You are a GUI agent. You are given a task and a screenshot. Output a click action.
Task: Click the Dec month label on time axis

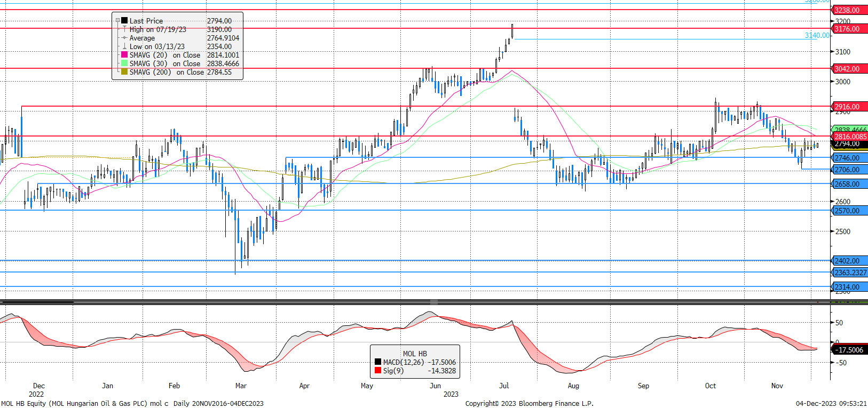[39, 386]
